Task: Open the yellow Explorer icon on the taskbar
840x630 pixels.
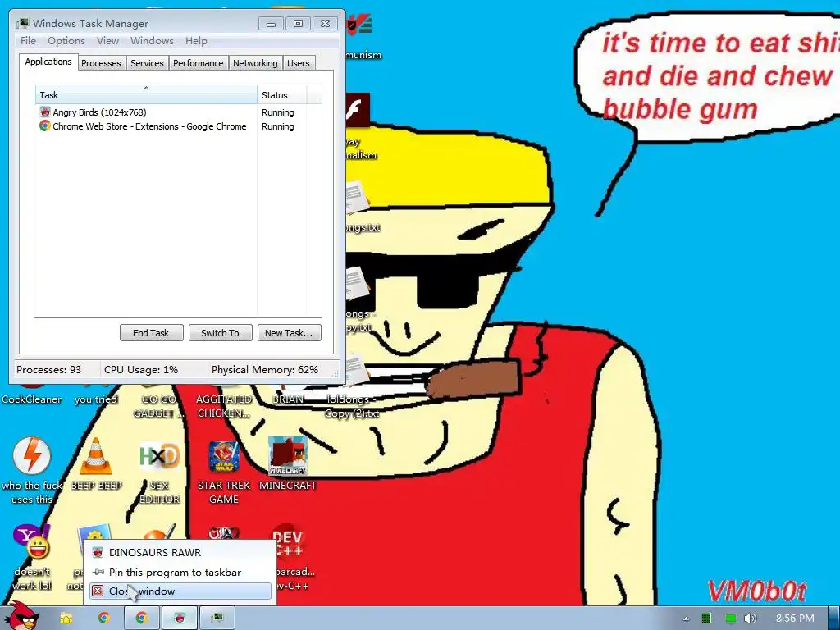Action: tap(66, 619)
